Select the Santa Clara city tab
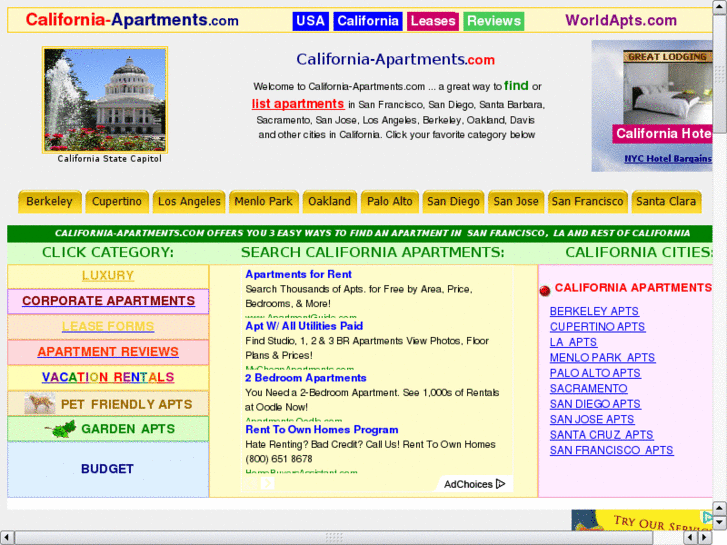This screenshot has width=727, height=545. point(666,202)
